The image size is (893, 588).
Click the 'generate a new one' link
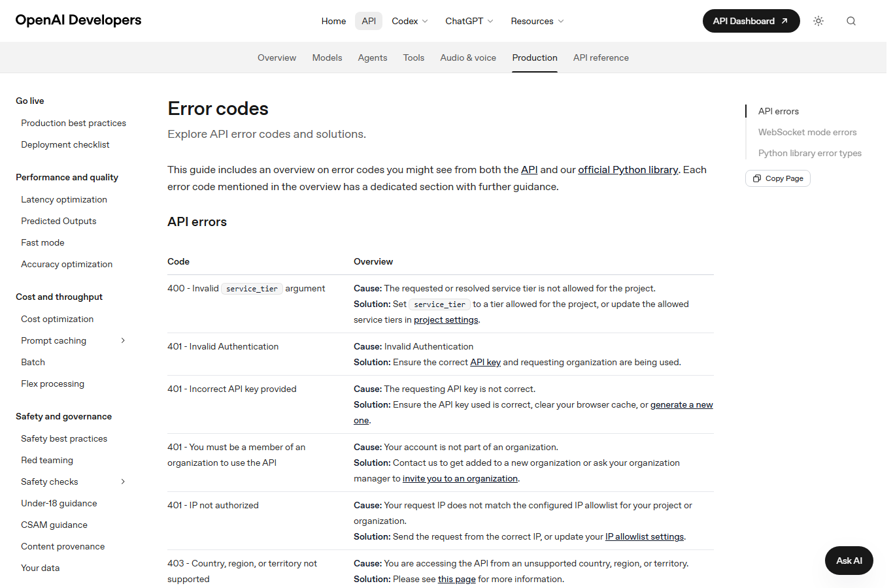click(682, 405)
